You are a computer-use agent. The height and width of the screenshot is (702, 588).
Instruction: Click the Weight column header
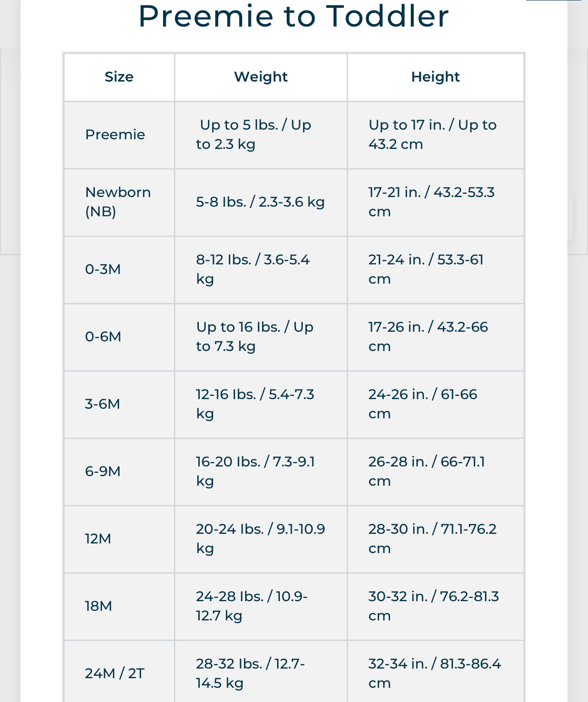coord(261,77)
